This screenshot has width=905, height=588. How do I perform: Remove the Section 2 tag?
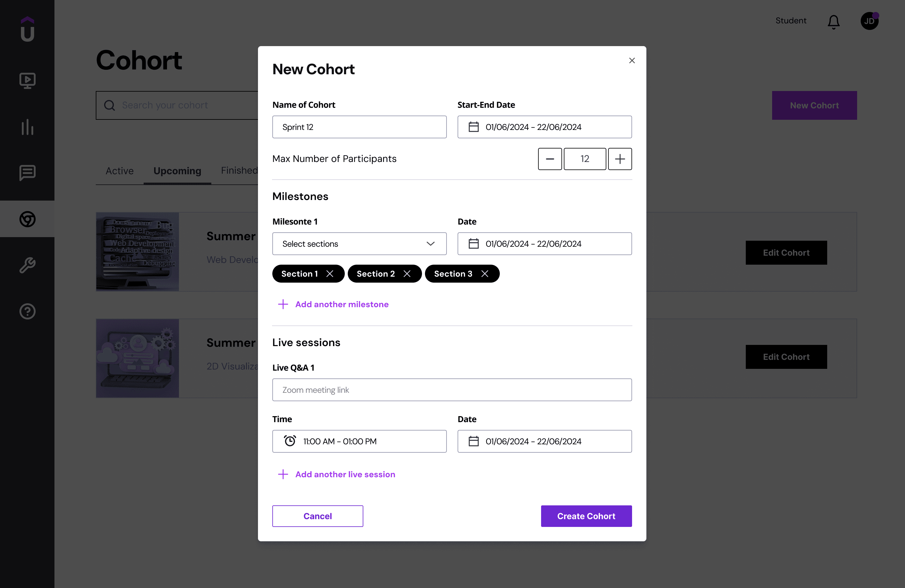tap(407, 274)
